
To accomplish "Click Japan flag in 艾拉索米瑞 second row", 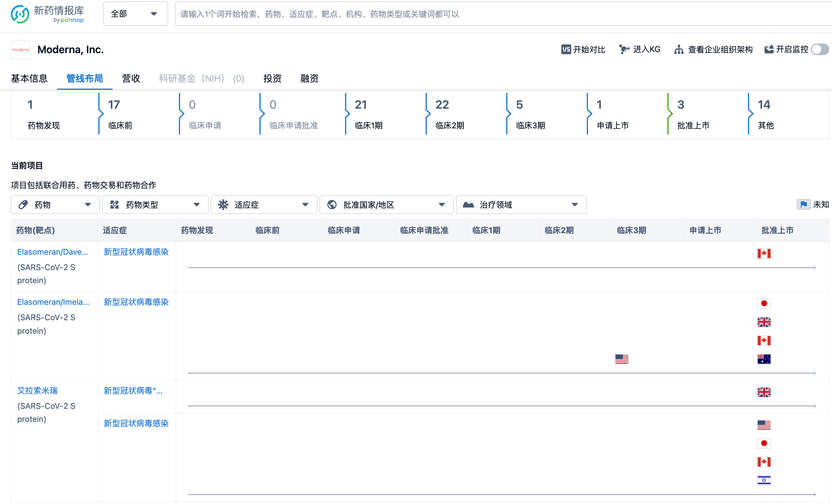I will (764, 444).
